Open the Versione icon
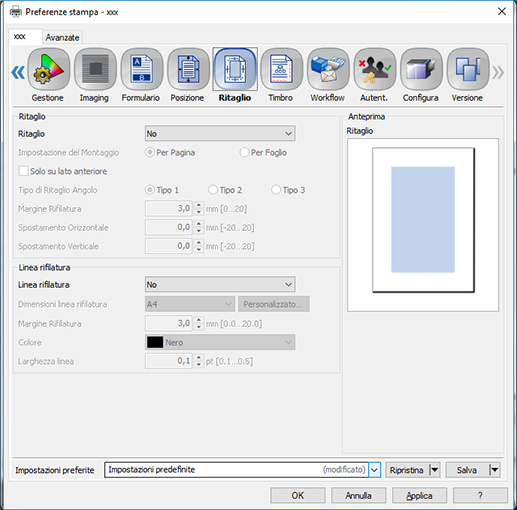The width and height of the screenshot is (517, 510). [x=468, y=69]
